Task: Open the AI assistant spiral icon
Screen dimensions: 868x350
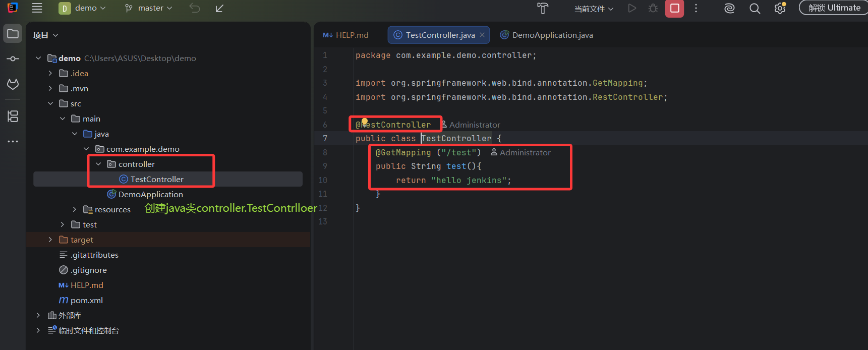Action: tap(729, 8)
